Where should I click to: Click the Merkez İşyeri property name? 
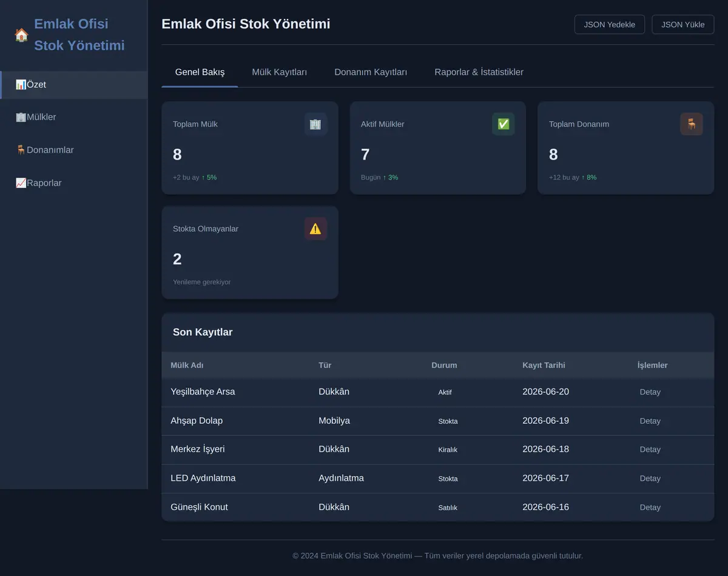click(x=198, y=449)
